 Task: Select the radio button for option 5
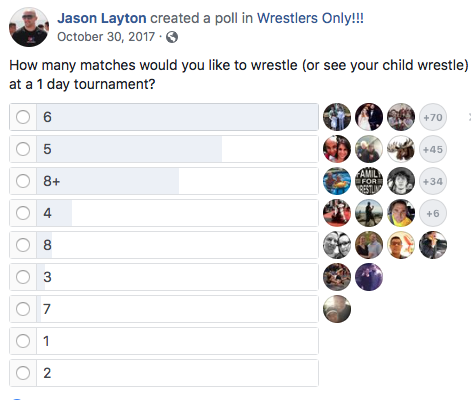pos(23,149)
